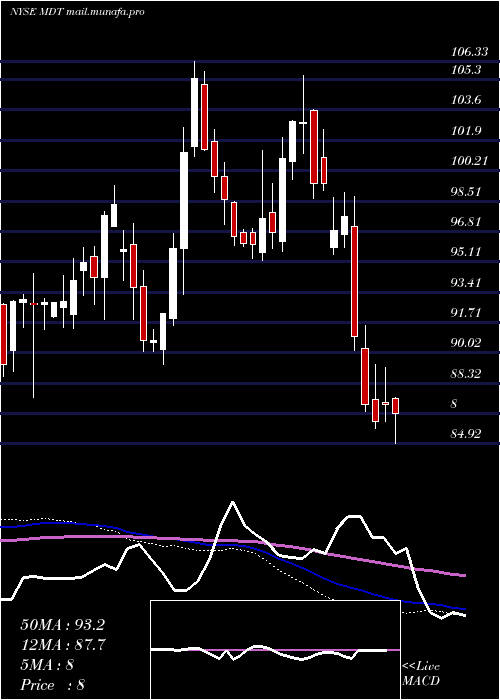Click the long red candle falling to 91.71
Viewport: 500px width, 700px height.
click(354, 281)
